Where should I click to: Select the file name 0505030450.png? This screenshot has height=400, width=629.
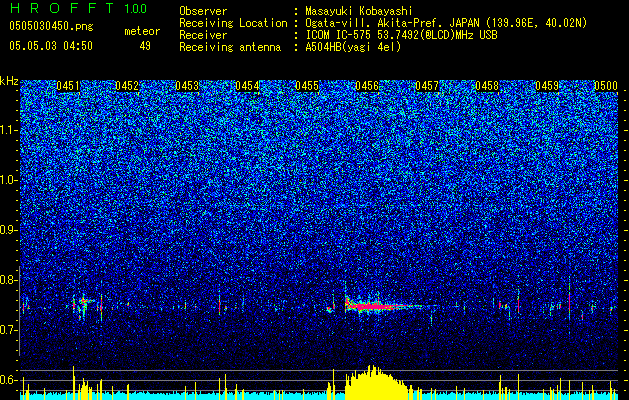point(51,27)
